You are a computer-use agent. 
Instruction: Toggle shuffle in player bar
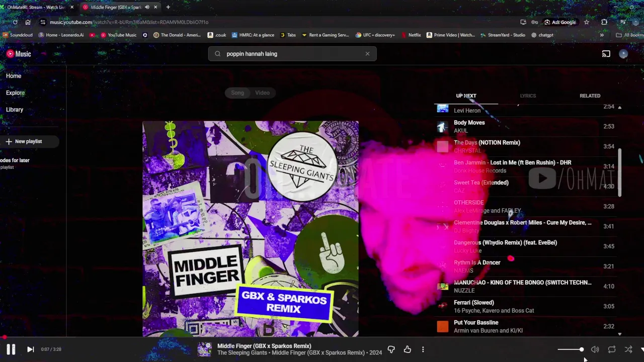click(628, 349)
